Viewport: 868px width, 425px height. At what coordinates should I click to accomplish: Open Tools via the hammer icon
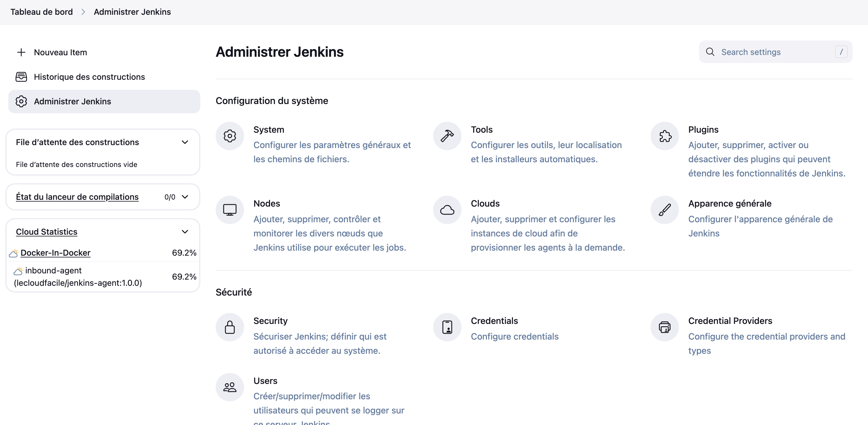[447, 136]
